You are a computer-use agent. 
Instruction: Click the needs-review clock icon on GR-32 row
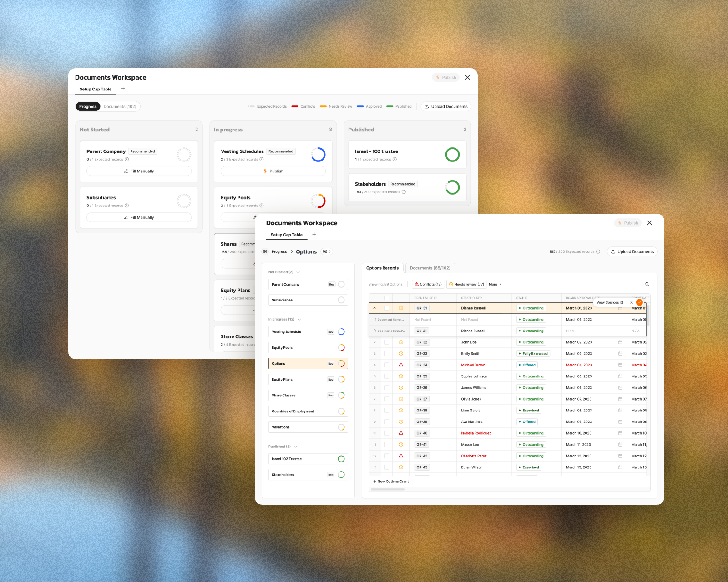[x=401, y=342]
